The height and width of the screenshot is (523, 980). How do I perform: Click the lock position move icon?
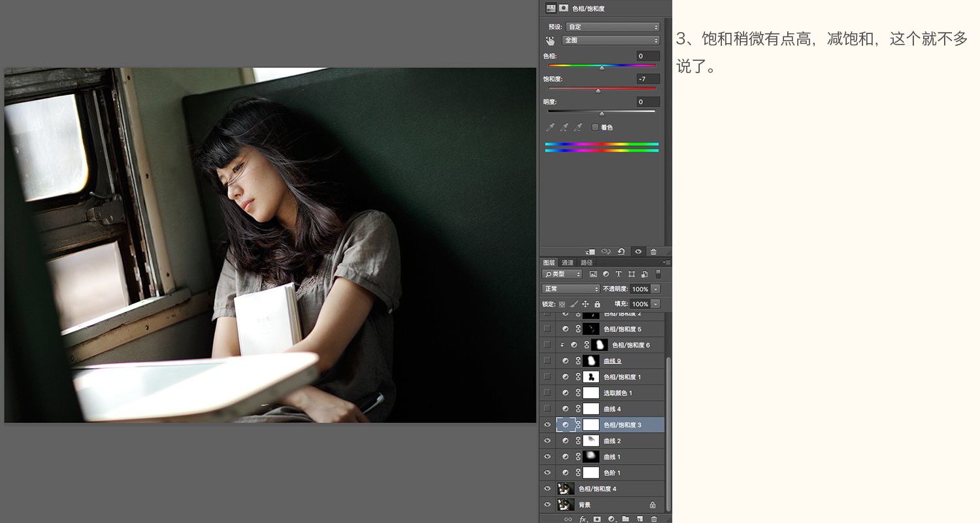tap(585, 304)
